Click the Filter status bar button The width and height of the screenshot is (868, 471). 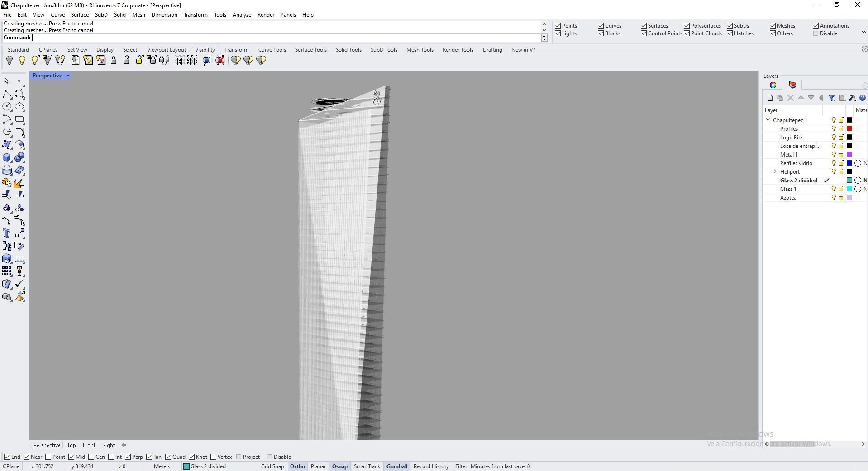pos(461,466)
